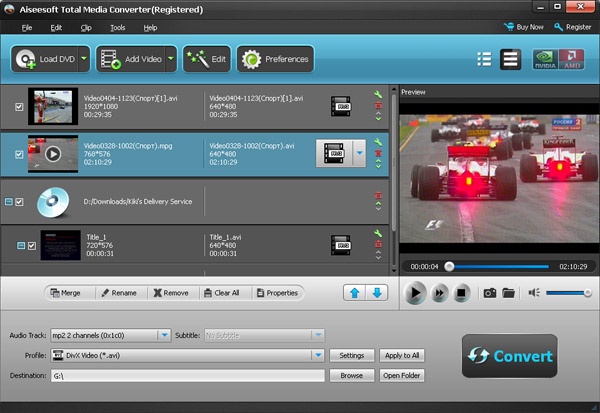Toggle checkbox for Video0328-1002 file

(19, 153)
